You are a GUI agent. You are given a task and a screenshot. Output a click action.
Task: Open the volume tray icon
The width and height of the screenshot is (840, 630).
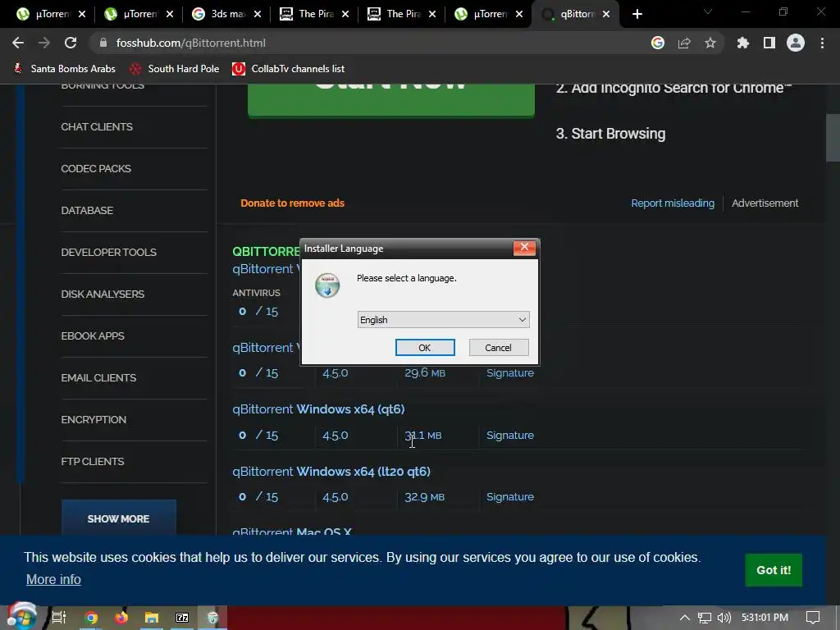point(724,618)
